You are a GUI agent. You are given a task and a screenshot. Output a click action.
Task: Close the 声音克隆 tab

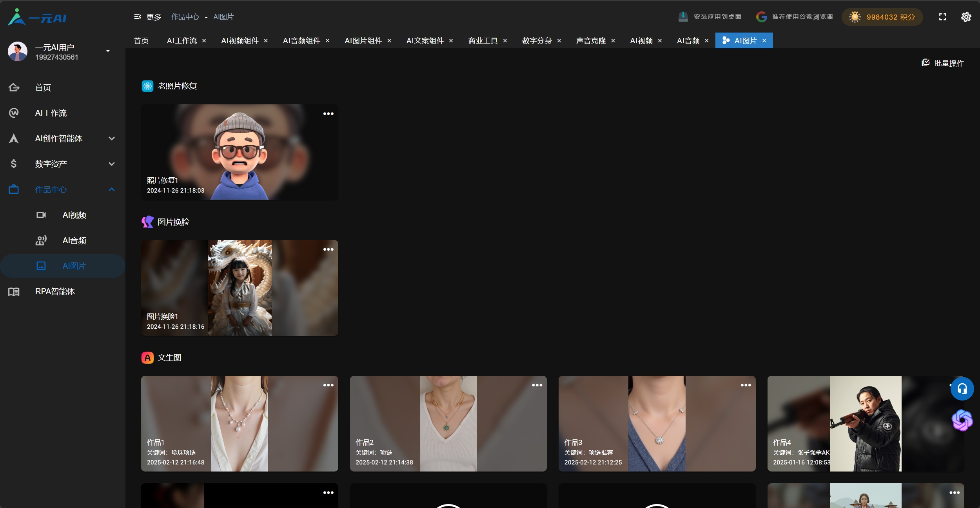[613, 41]
